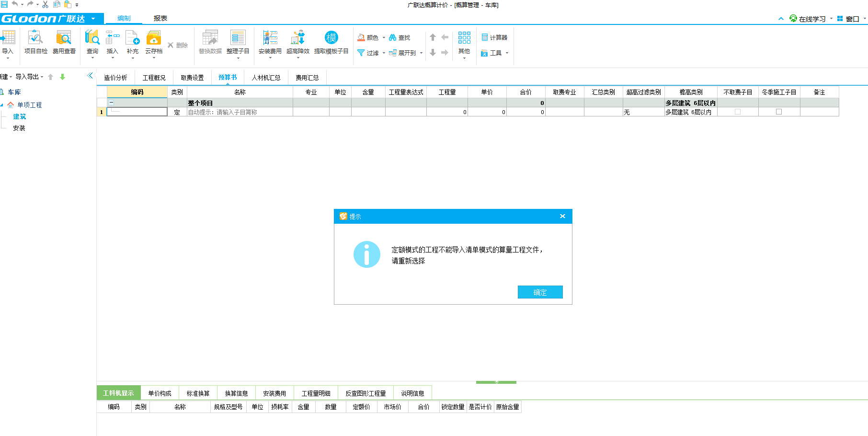Open 费用查看 cost viewer

(64, 43)
